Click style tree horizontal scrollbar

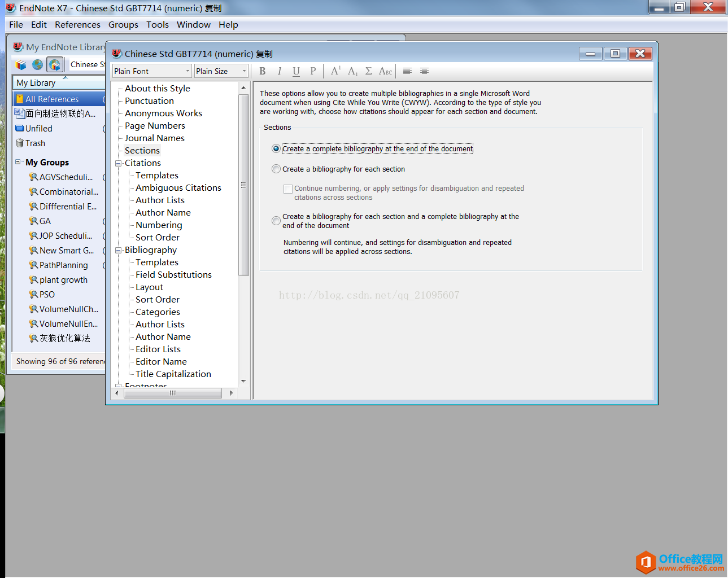pos(173,393)
